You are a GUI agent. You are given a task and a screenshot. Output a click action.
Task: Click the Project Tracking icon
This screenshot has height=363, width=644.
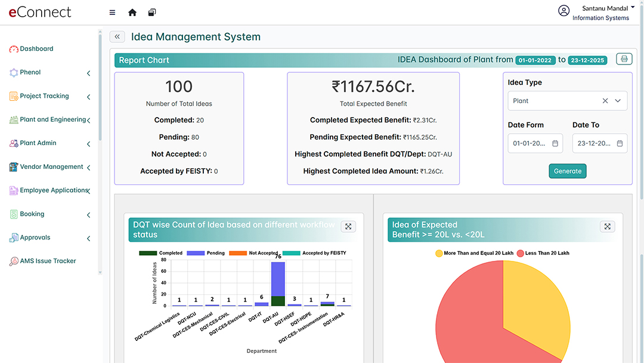pyautogui.click(x=14, y=96)
